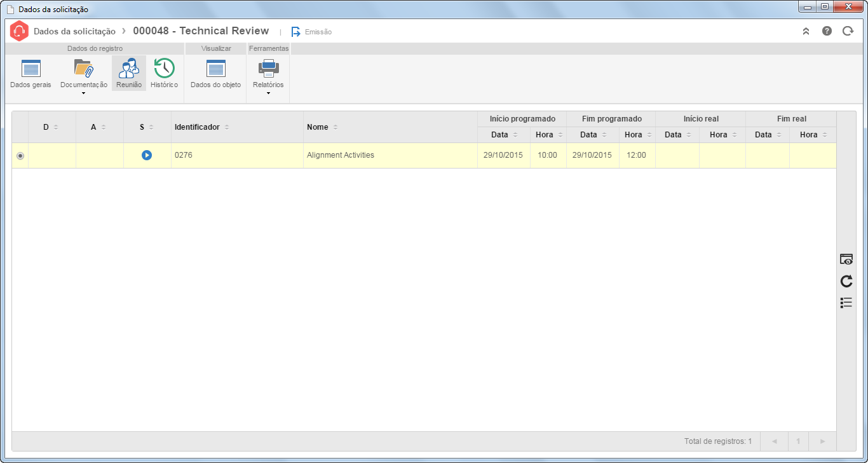Click the view record eye icon in sidebar

coord(846,259)
